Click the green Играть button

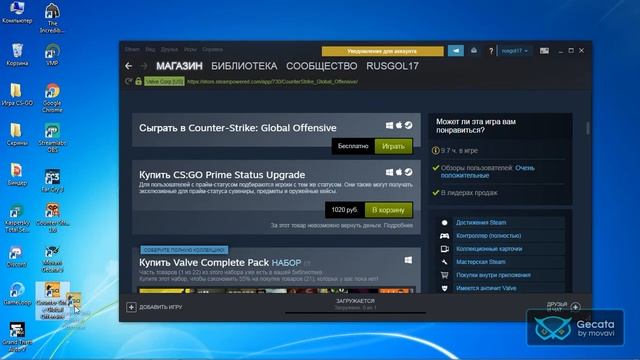(x=393, y=146)
